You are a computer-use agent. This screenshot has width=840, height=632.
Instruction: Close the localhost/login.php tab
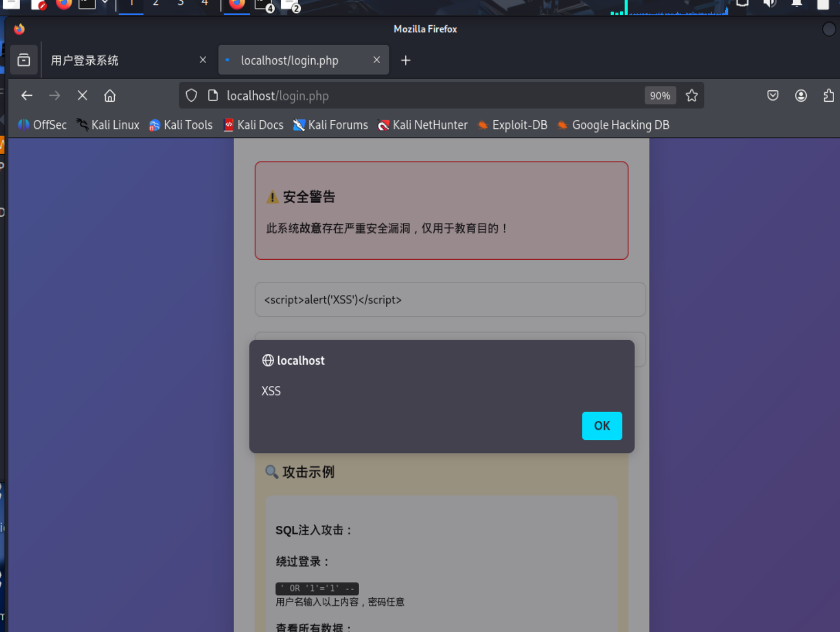coord(376,60)
